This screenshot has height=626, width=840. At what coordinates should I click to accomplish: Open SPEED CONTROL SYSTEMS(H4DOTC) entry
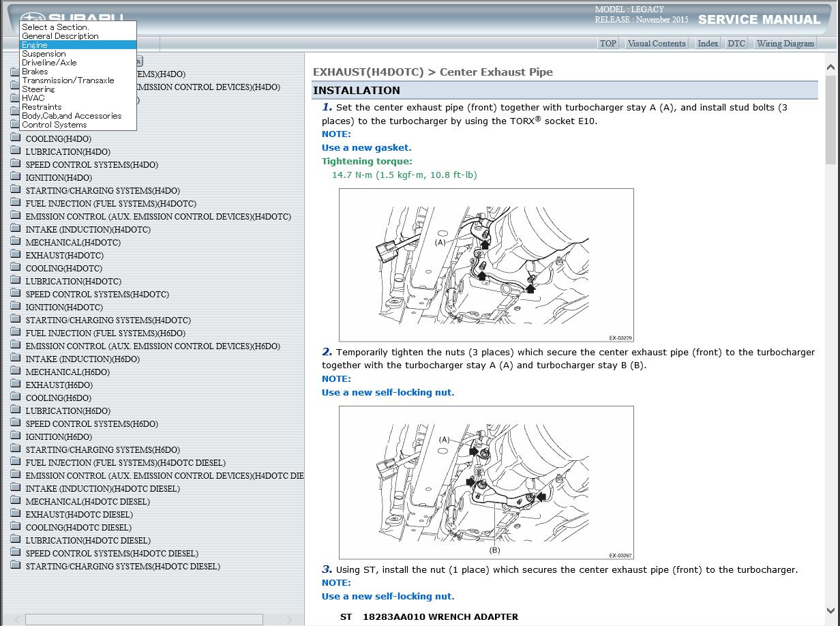click(97, 294)
